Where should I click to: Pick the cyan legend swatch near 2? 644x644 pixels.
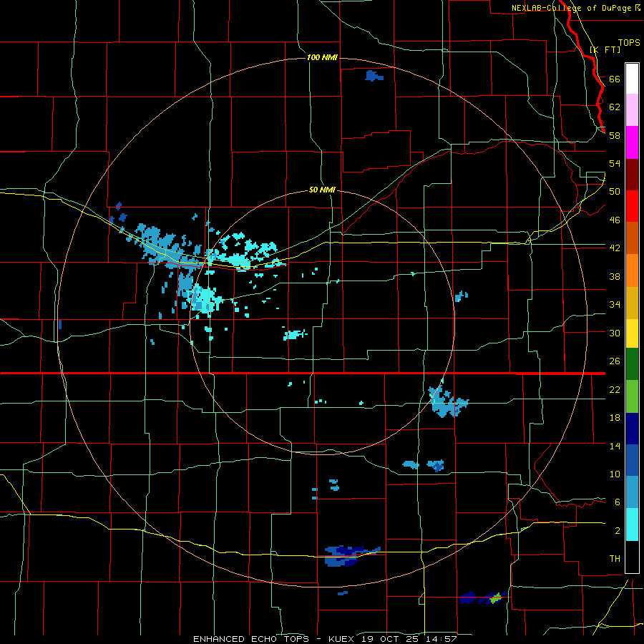pos(632,525)
